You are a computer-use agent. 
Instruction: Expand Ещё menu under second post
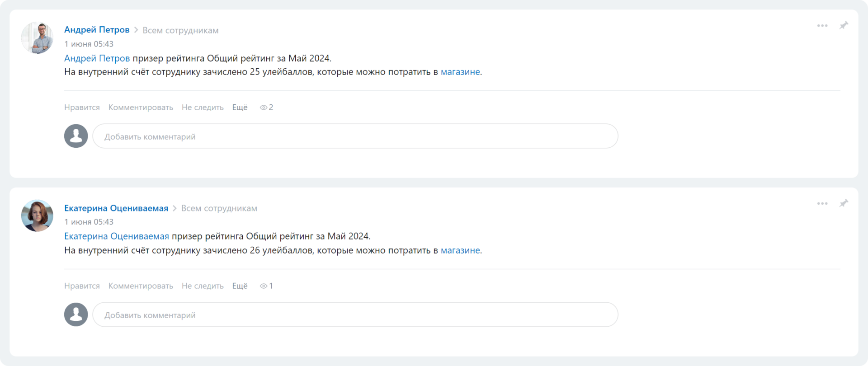click(x=240, y=286)
